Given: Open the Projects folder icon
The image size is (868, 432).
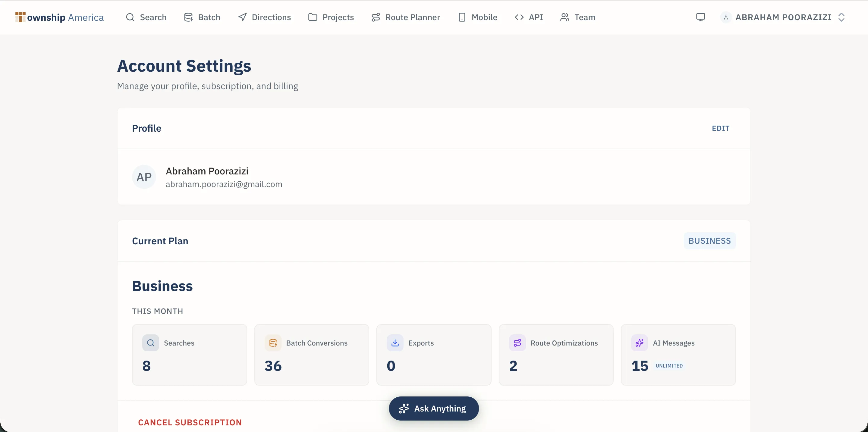Looking at the screenshot, I should click(313, 17).
